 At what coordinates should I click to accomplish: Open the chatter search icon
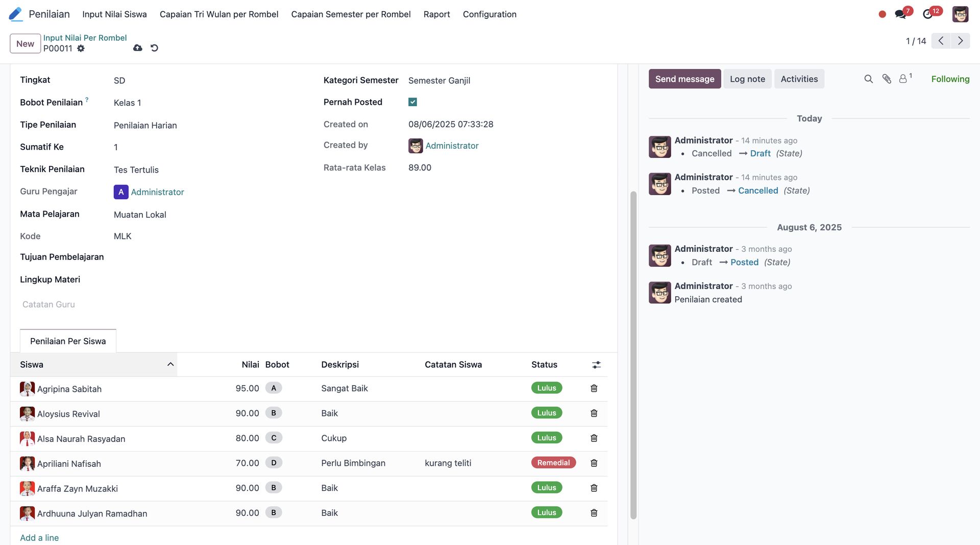pos(868,79)
